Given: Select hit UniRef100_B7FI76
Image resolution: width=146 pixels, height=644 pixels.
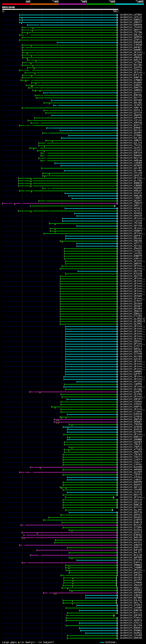Looking at the screenshot, I should [x=131, y=75].
